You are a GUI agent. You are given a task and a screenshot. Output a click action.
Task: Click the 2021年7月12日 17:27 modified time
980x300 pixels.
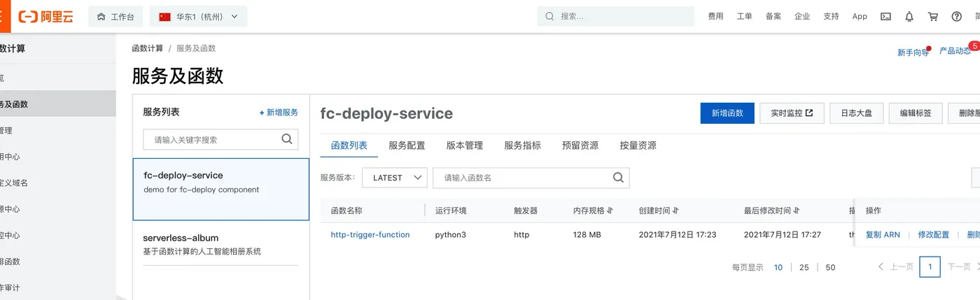tap(783, 235)
